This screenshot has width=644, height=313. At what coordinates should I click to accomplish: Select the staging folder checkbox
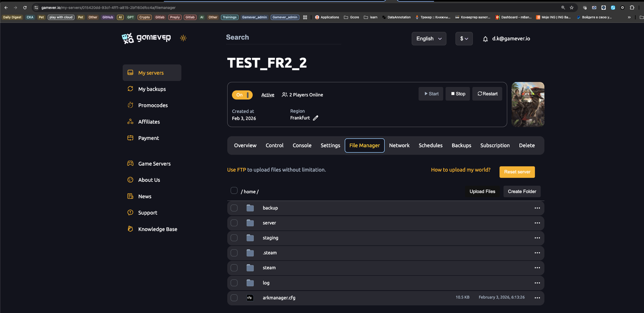tap(234, 238)
